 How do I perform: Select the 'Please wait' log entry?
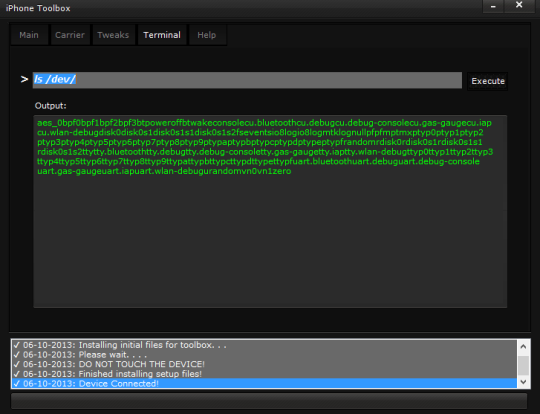(x=264, y=354)
